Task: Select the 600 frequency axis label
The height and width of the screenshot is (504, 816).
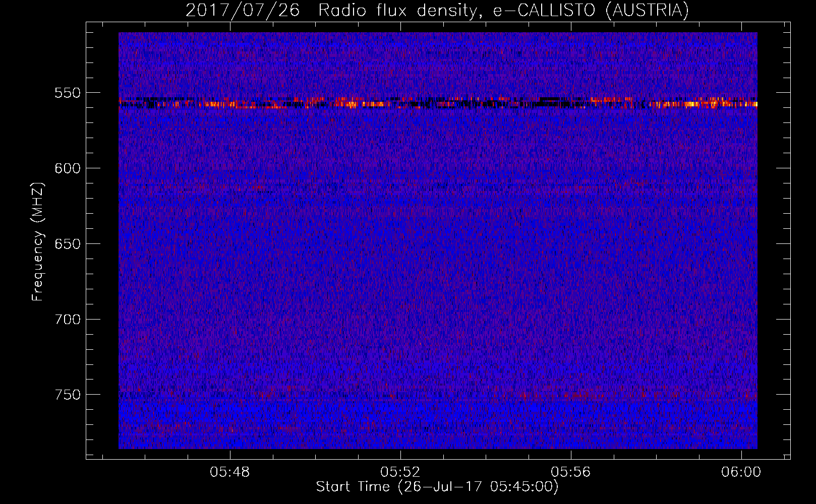Action: [x=68, y=168]
